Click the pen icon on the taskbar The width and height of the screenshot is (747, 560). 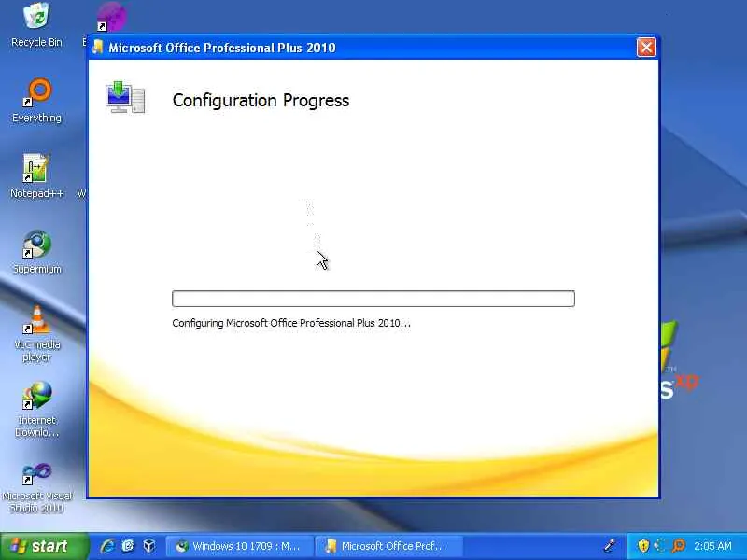(611, 546)
